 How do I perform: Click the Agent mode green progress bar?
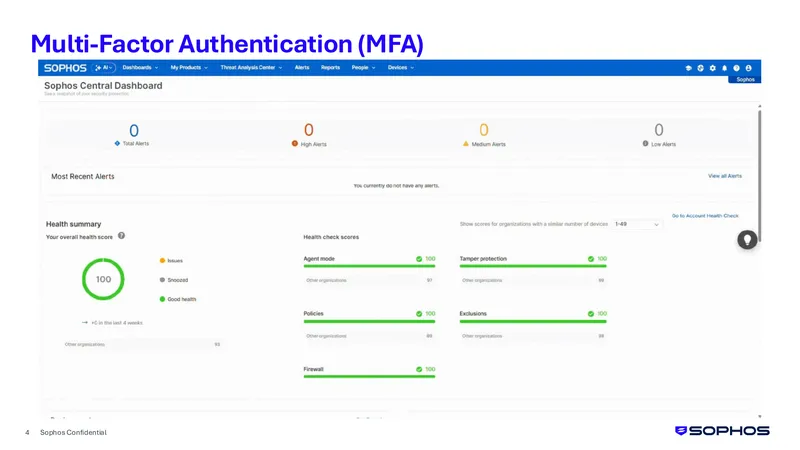[369, 266]
